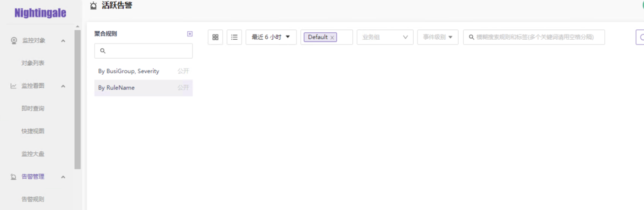Open the 最近 6 小时 time range dropdown
Image resolution: width=644 pixels, height=210 pixels.
271,37
